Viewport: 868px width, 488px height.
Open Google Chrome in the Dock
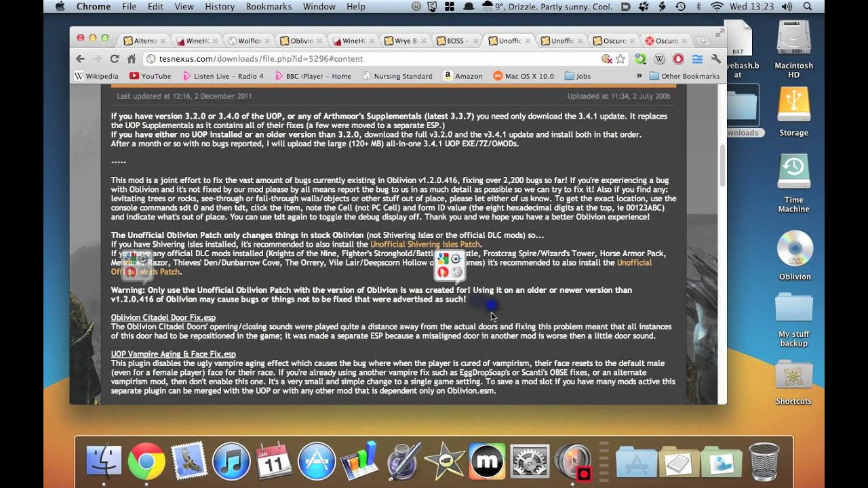pos(146,462)
